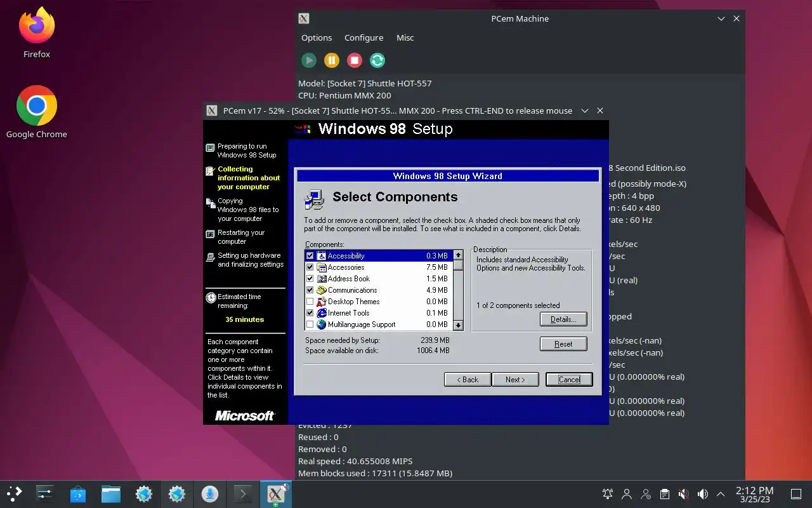
Task: Expand the hidden system tray icons arrow
Action: point(721,493)
